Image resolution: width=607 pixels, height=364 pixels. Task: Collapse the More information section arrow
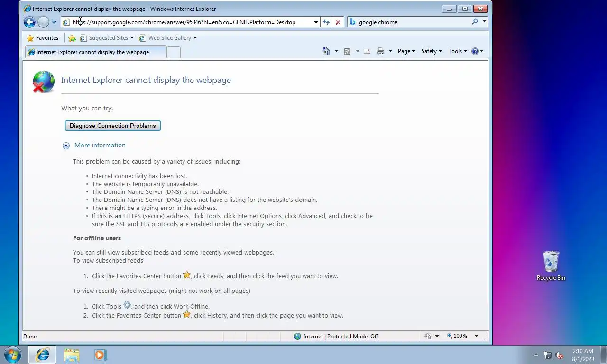click(66, 146)
